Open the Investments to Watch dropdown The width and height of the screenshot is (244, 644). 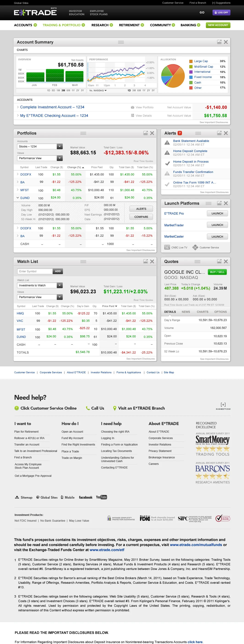point(40,285)
